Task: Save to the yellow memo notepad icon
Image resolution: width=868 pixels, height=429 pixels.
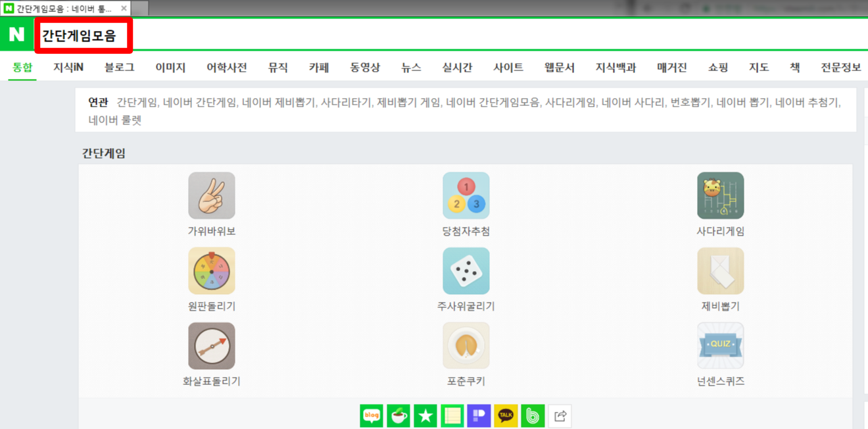Action: pyautogui.click(x=452, y=416)
